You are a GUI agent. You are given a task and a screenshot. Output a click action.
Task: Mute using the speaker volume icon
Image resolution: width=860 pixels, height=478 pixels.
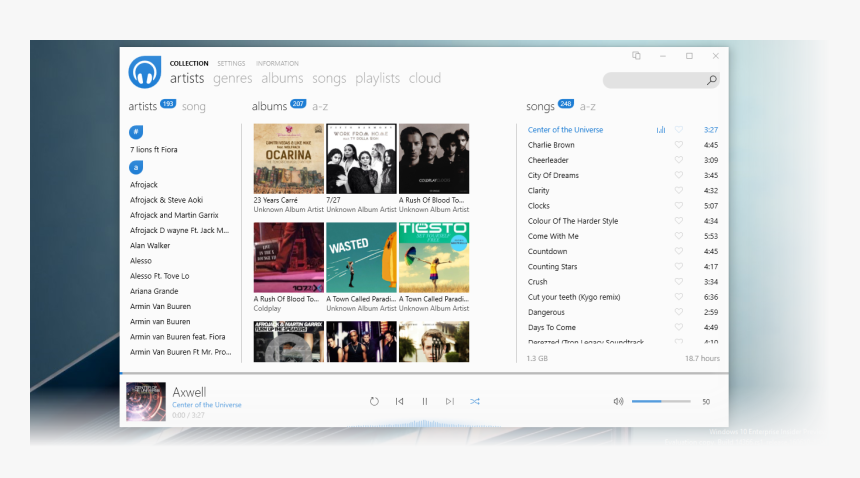pos(618,401)
